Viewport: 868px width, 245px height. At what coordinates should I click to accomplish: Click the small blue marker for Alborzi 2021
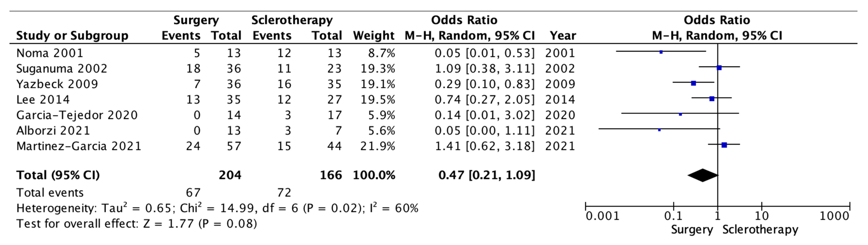[659, 130]
